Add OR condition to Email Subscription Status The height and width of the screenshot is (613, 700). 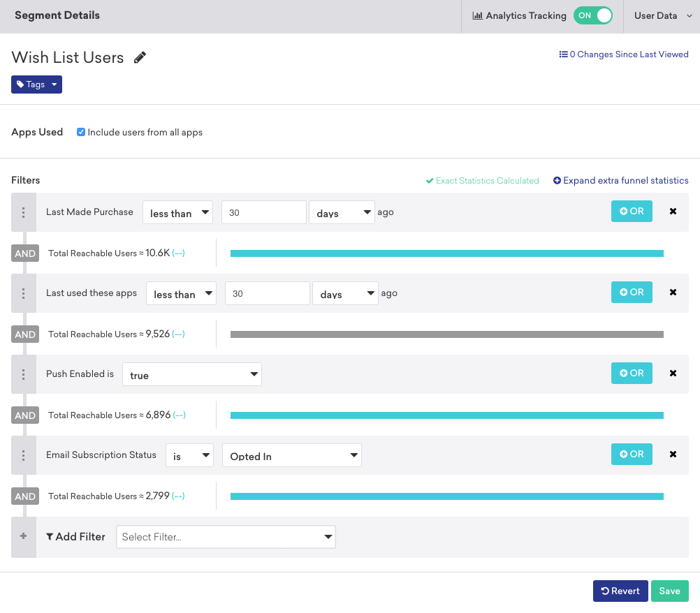tap(632, 455)
